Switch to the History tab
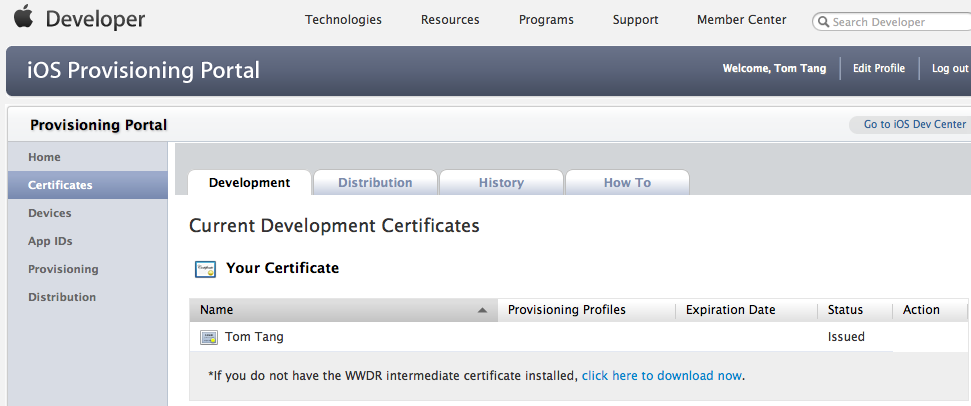Viewport: 971px width, 406px height. click(x=501, y=183)
